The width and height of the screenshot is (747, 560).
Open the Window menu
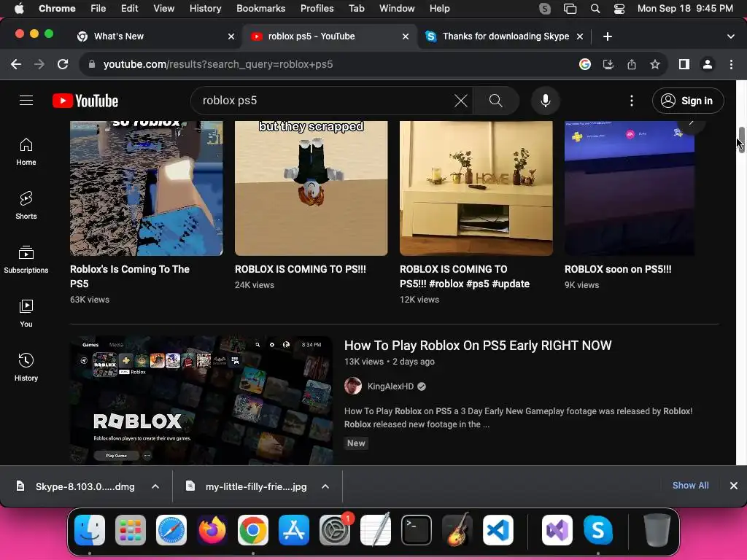397,9
